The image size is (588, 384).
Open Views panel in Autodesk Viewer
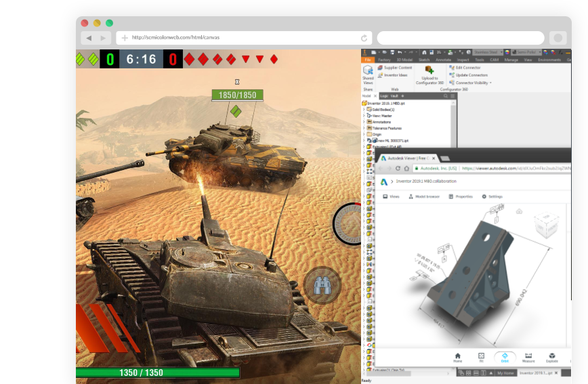(391, 196)
